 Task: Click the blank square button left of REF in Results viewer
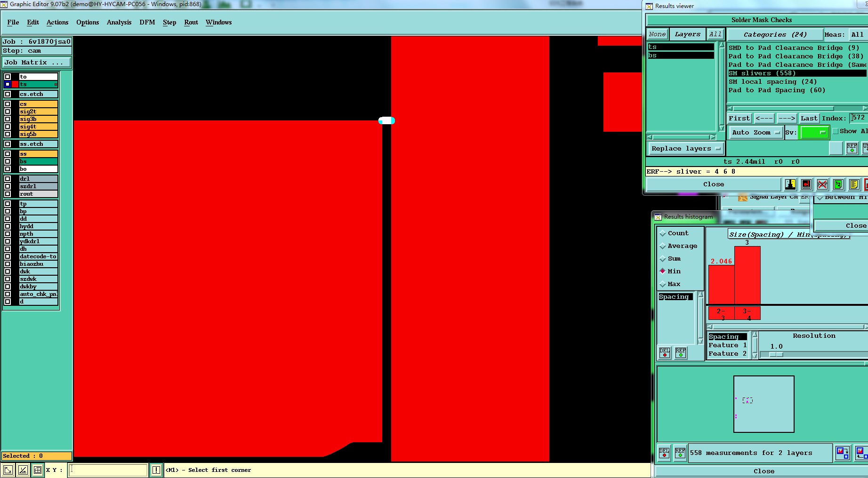click(836, 148)
